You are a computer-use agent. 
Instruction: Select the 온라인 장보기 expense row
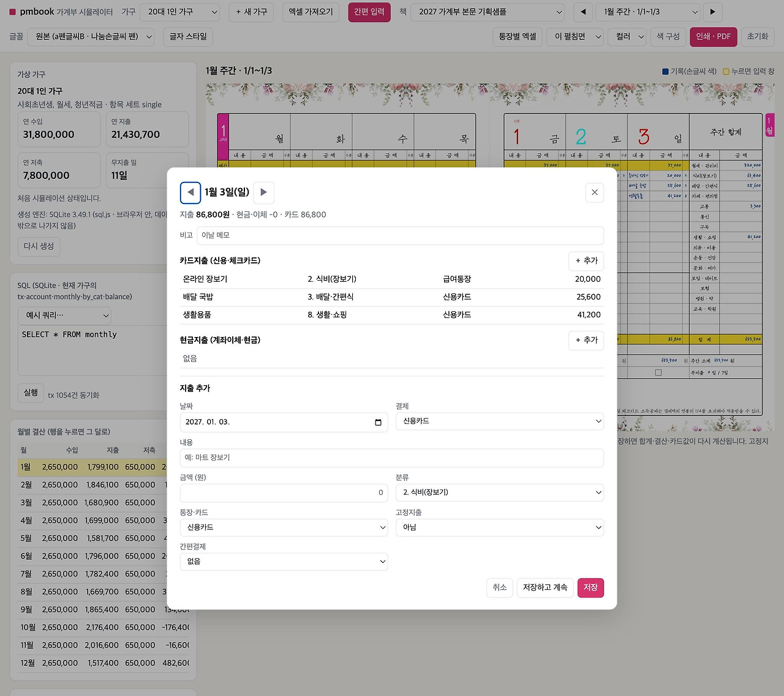point(392,279)
